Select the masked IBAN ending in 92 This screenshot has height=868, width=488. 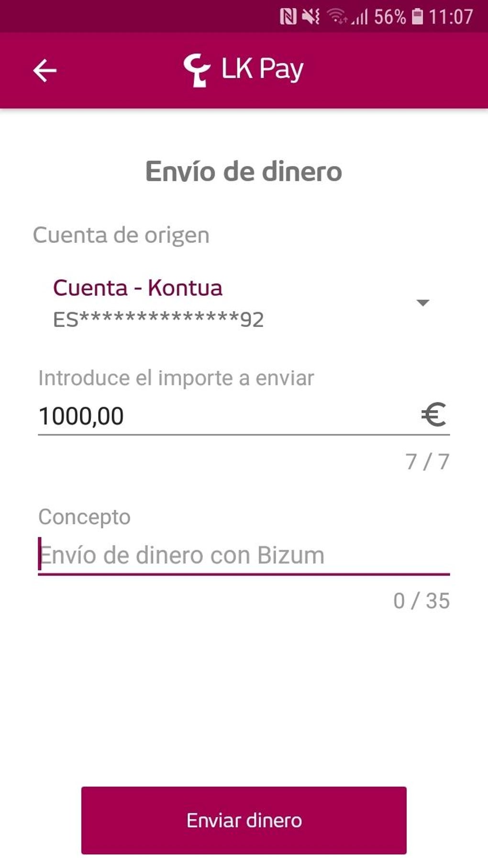tap(158, 319)
